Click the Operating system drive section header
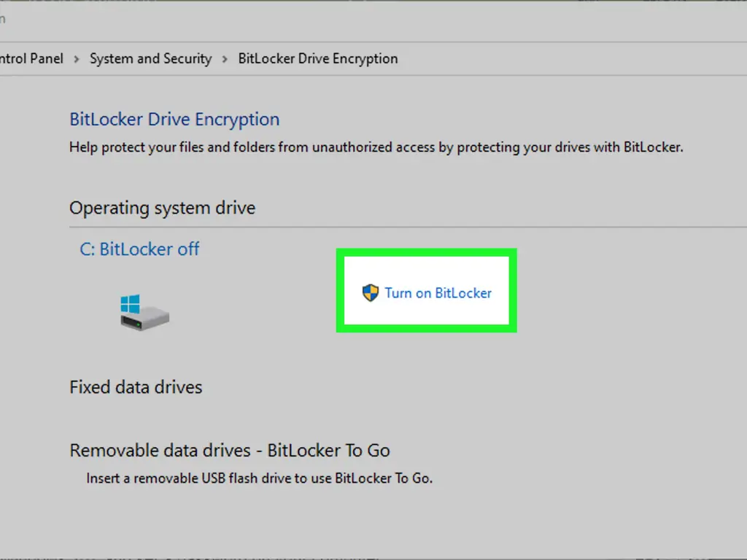The width and height of the screenshot is (747, 560). tap(162, 208)
